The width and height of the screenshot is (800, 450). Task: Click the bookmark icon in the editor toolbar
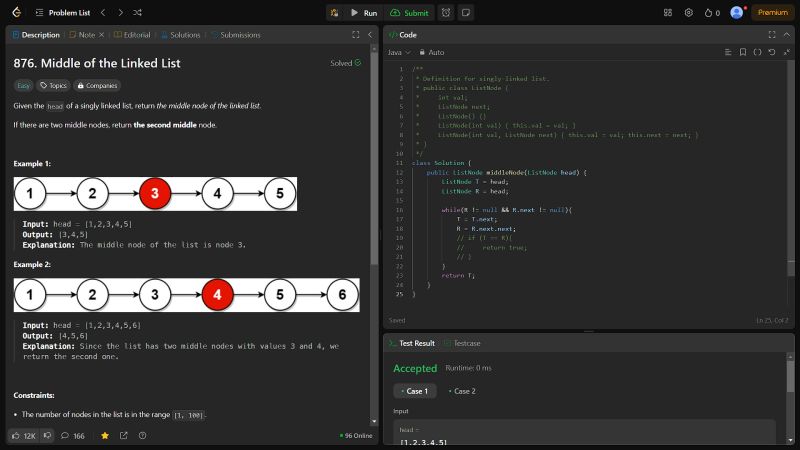[x=743, y=52]
